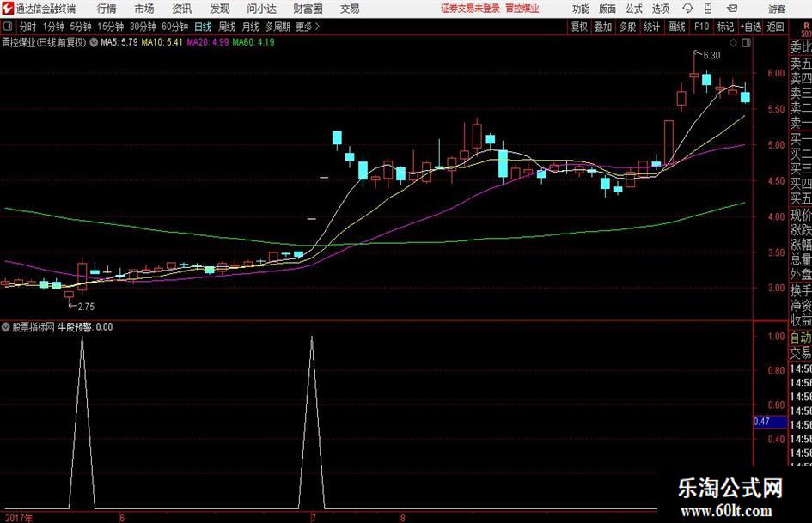This screenshot has height=523, width=812.
Task: Open the 市场 menu
Action: tap(144, 9)
